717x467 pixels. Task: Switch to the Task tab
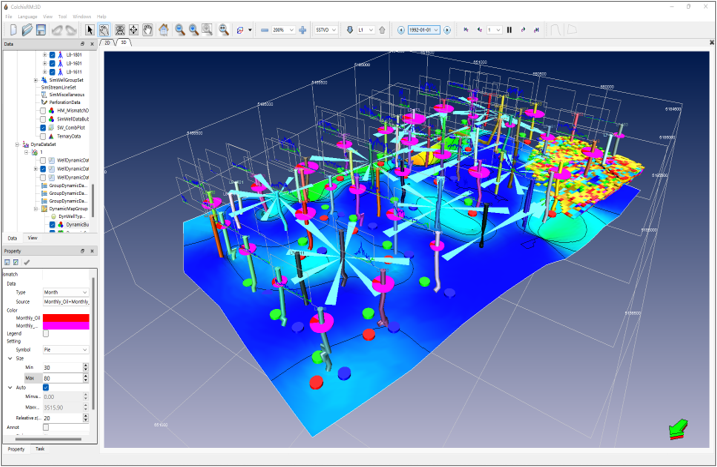[x=40, y=449]
